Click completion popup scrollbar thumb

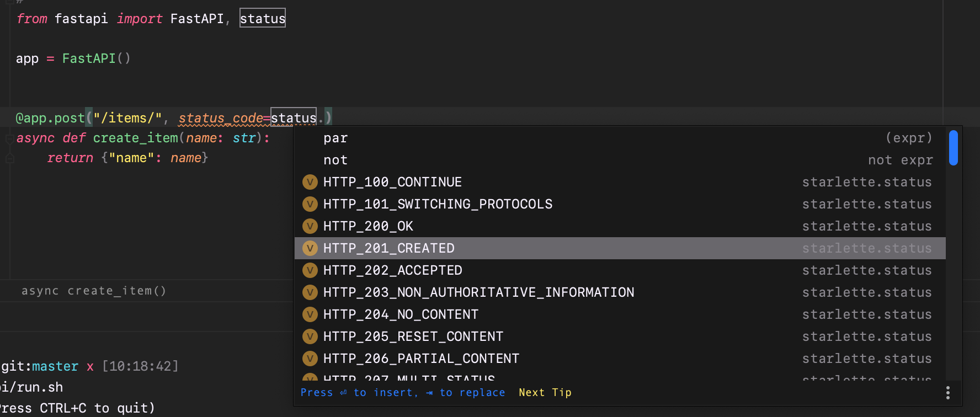953,147
